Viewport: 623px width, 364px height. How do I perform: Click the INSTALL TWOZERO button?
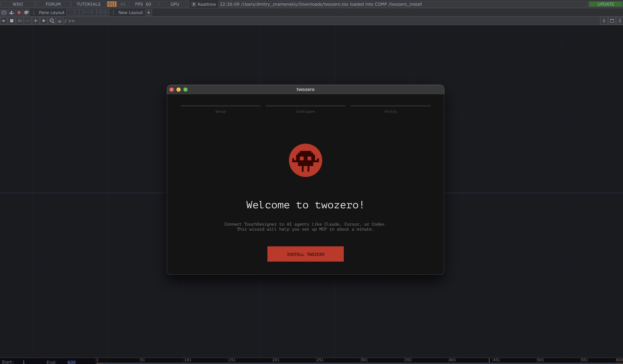(305, 254)
